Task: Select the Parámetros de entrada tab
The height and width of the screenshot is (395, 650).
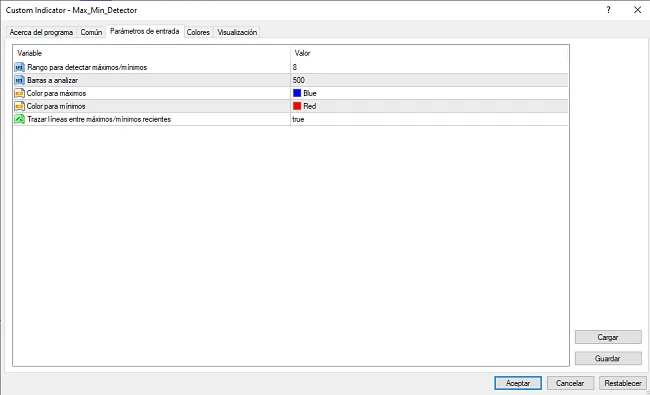Action: click(145, 31)
